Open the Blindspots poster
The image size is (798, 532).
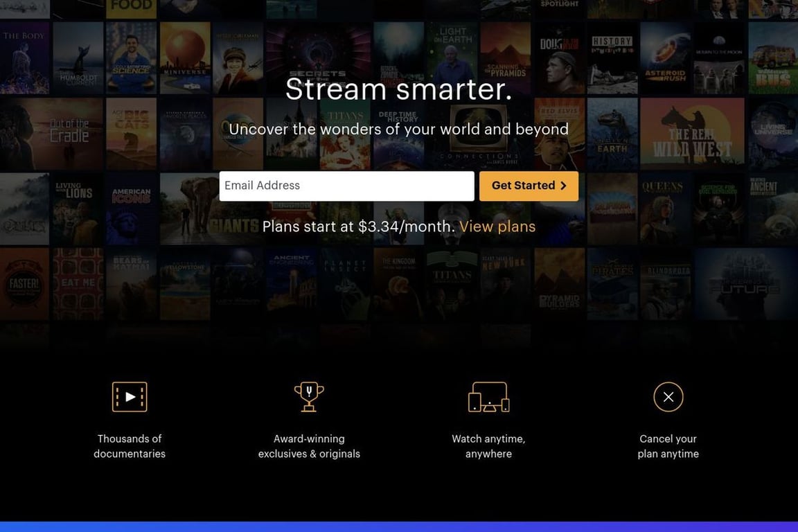[x=666, y=284]
